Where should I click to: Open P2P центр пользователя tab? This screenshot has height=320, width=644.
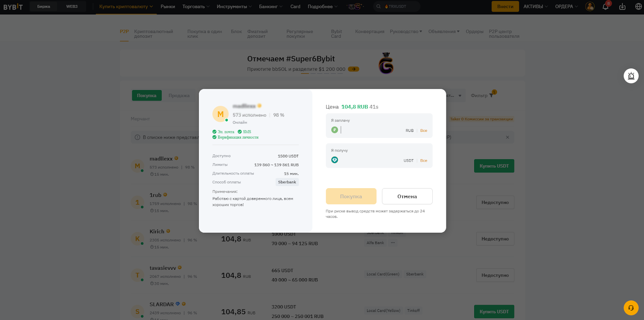point(504,34)
